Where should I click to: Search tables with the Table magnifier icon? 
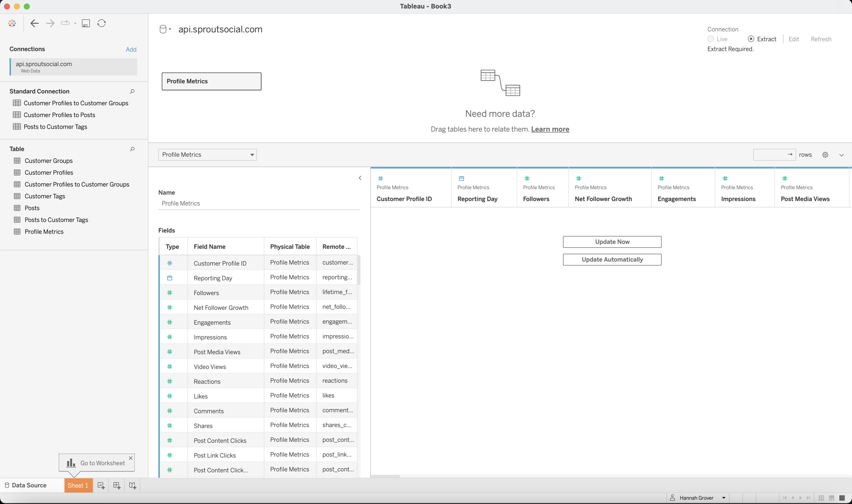point(132,149)
